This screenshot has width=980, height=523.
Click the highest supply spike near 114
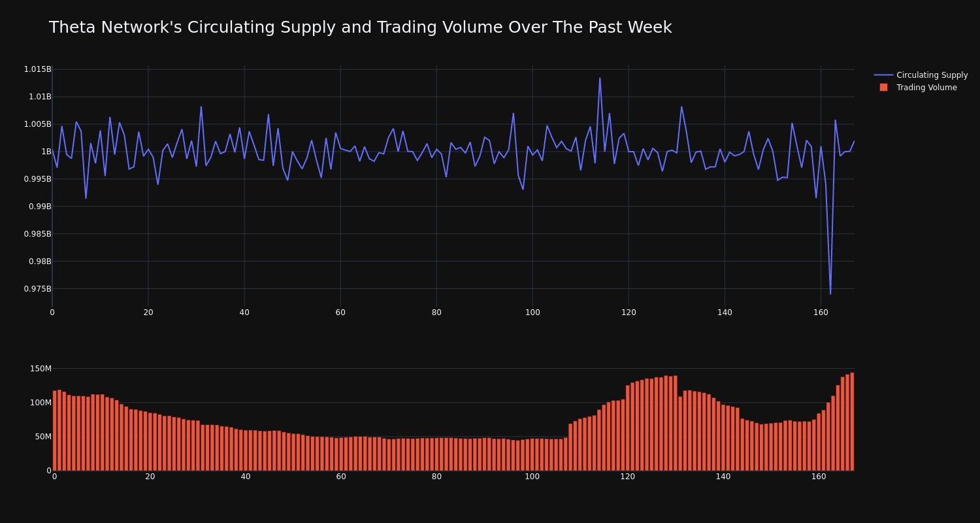(x=600, y=78)
